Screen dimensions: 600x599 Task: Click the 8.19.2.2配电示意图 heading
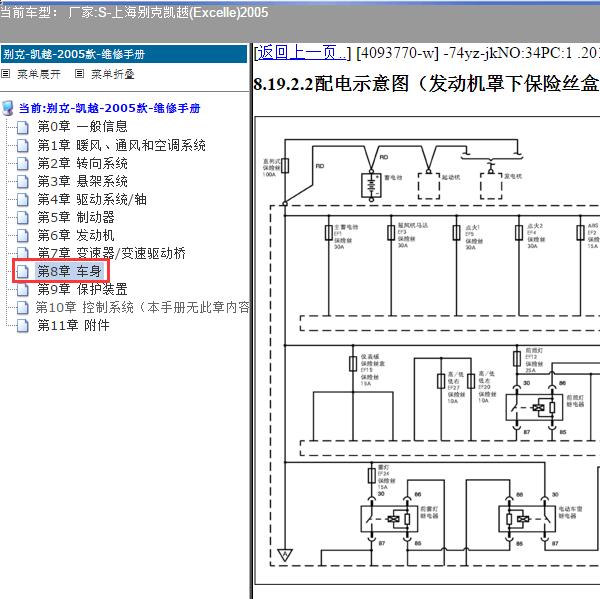426,83
